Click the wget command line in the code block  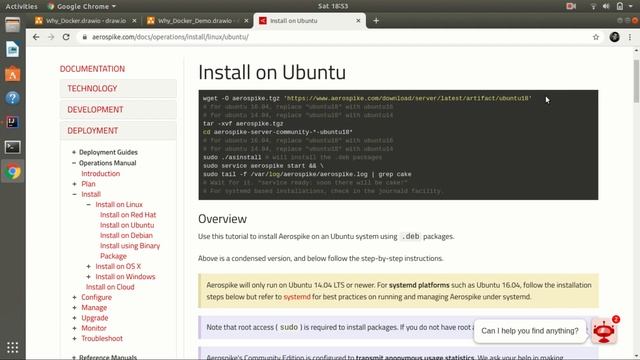[x=367, y=98]
